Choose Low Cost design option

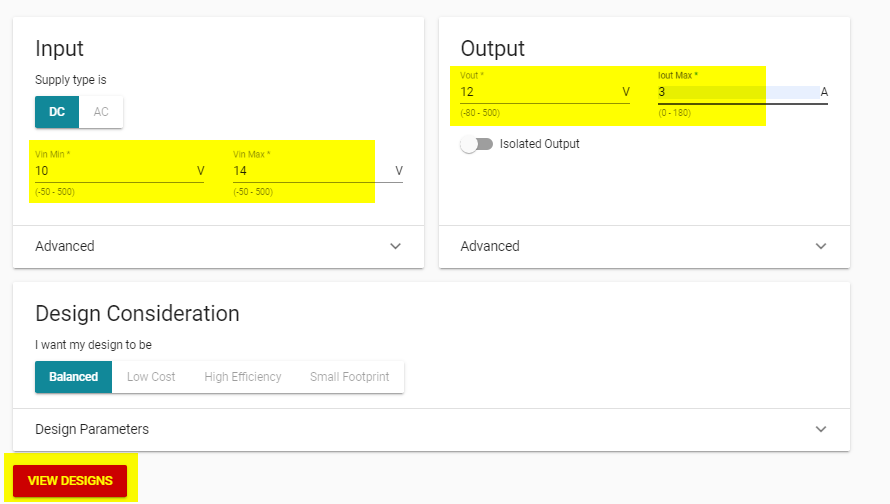click(151, 377)
